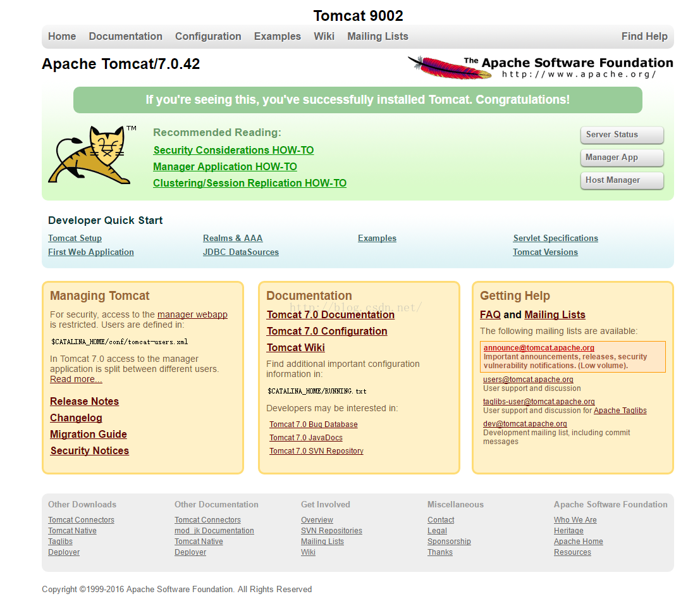Open the FAQ link in Getting Help
700x601 pixels.
pyautogui.click(x=490, y=315)
